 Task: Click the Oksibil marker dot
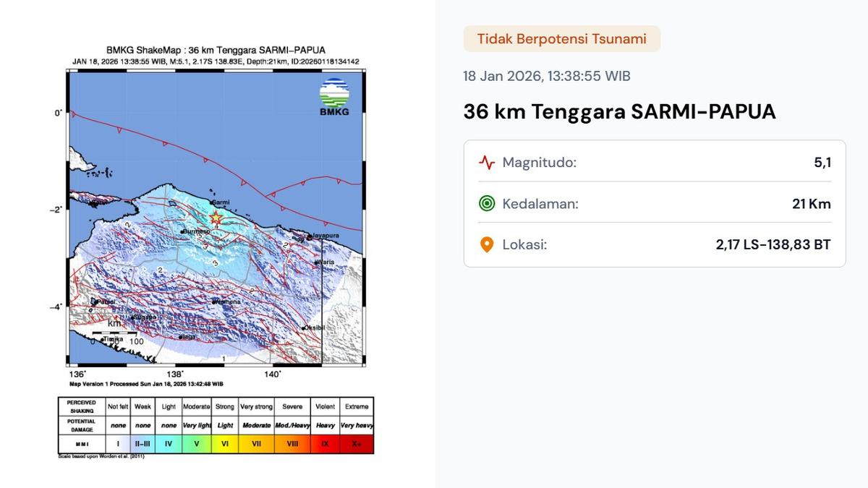tap(304, 328)
